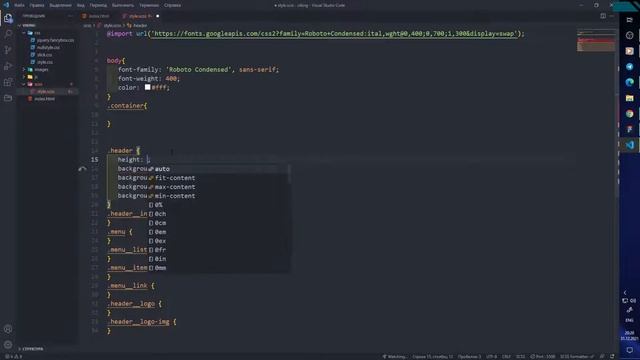Change indentation via Пробелов: 2 status item
This screenshot has height=360, width=640.
(x=469, y=356)
